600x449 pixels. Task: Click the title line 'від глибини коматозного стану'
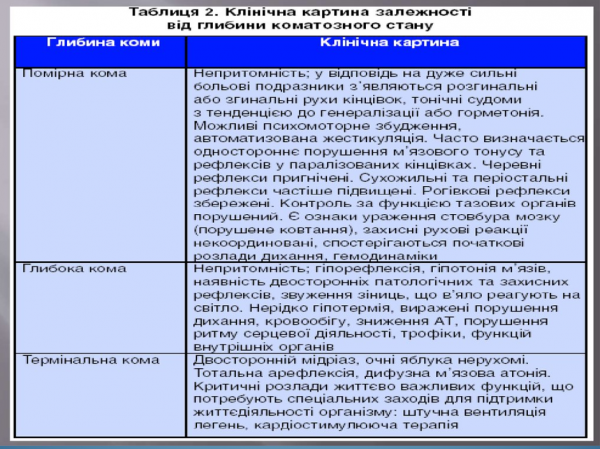coord(298,24)
